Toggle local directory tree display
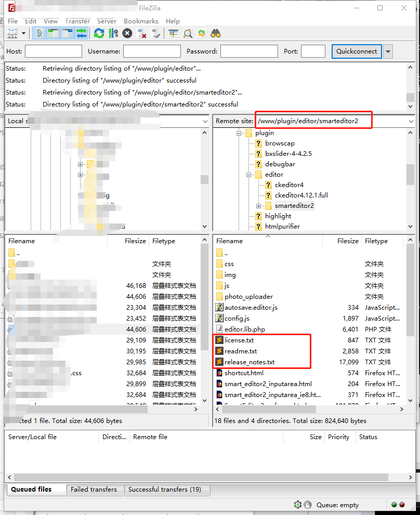Viewport: 420px width, 515px height. click(x=53, y=33)
